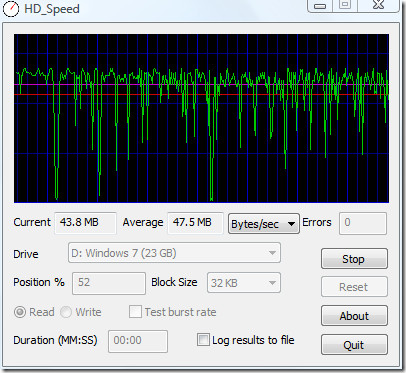Screen dimensions: 406x373
Task: Click the Average speed value 47.5 MB
Action: click(x=195, y=223)
